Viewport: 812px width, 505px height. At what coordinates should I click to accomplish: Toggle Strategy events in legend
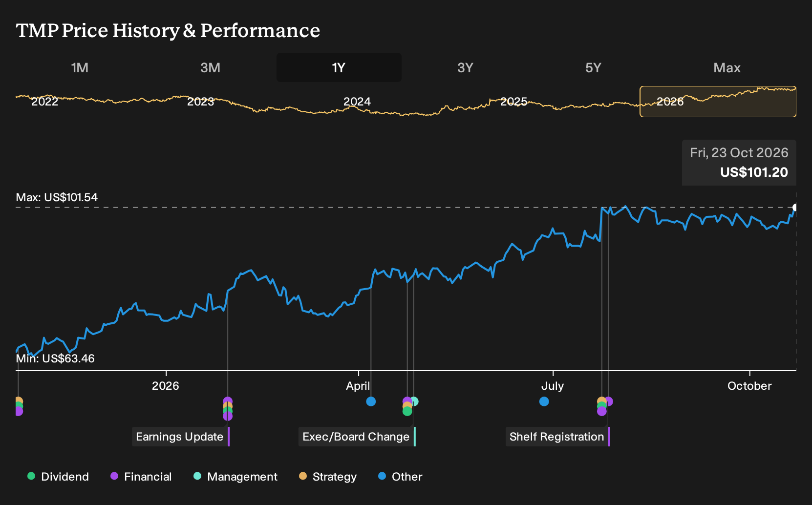[x=328, y=477]
